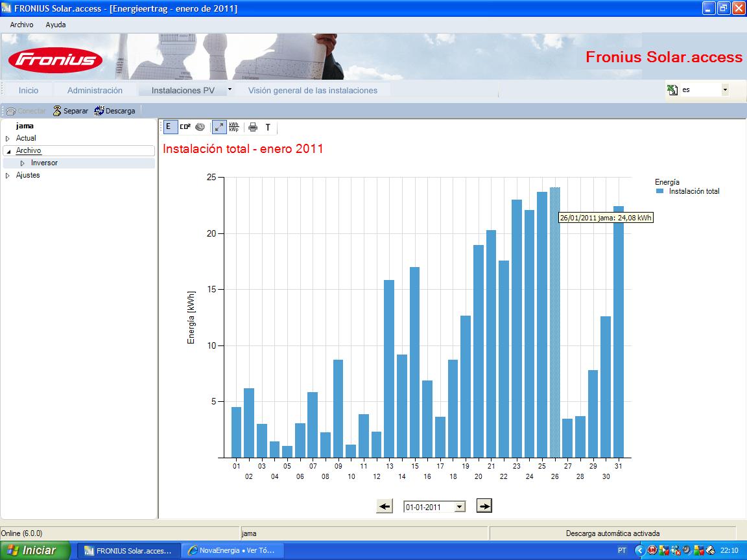Screen dimensions: 747x560
Task: Toggle the chart auto-scale arrows button
Action: (x=219, y=126)
